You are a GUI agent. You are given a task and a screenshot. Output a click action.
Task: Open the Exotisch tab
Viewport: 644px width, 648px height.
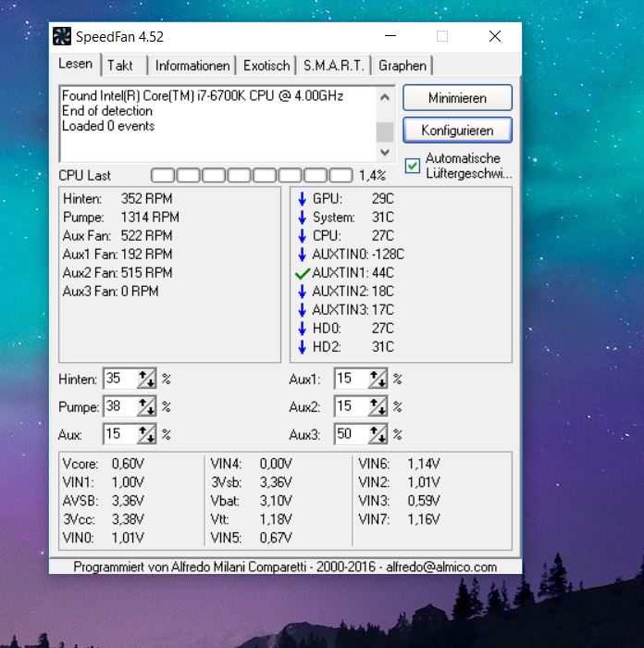(266, 66)
